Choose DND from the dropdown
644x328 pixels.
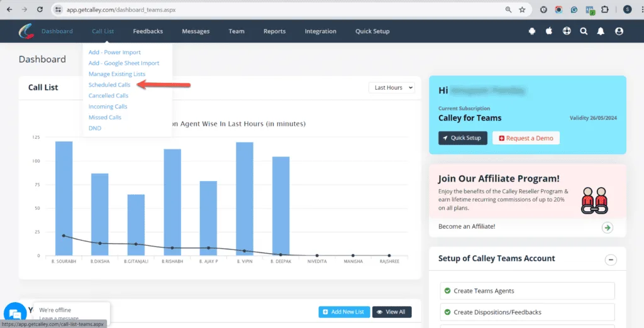tap(95, 128)
